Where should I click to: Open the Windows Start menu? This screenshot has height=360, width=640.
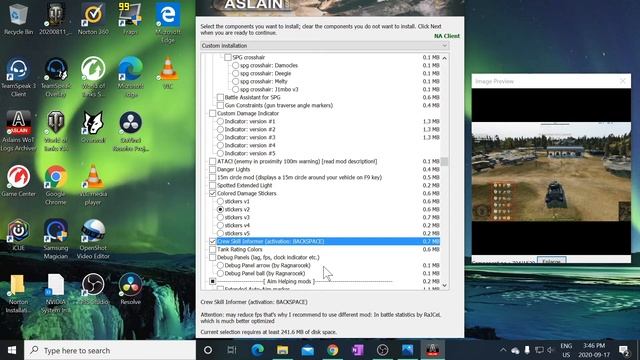[x=12, y=350]
